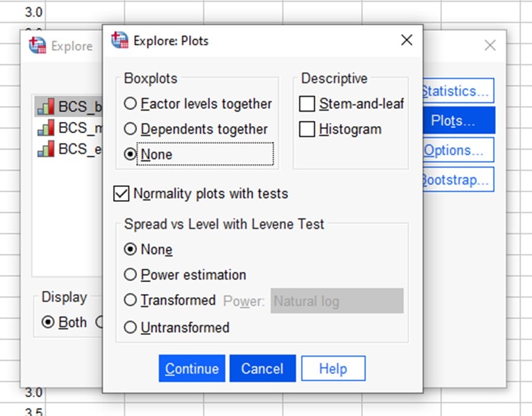Select Transformed spread vs level option

click(131, 301)
